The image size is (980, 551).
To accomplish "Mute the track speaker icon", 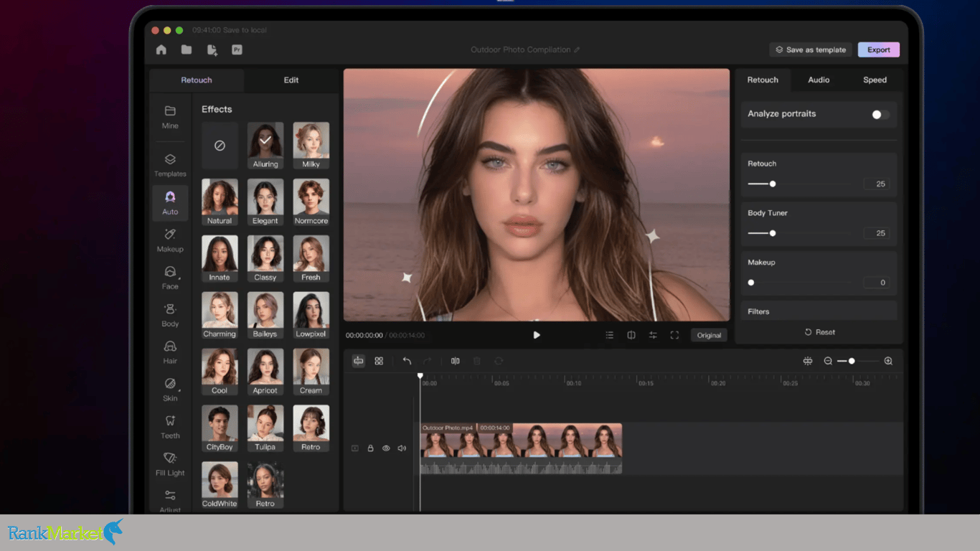I will click(402, 448).
